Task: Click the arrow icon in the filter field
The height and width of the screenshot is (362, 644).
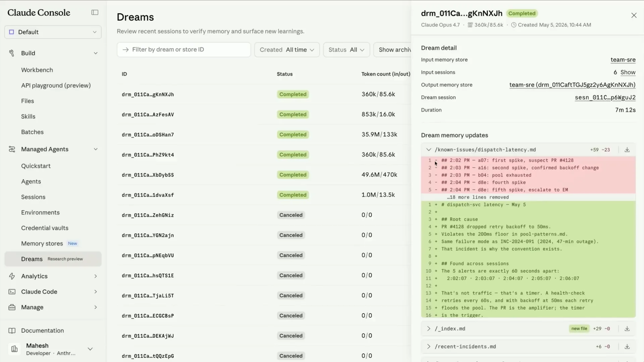Action: [x=126, y=50]
